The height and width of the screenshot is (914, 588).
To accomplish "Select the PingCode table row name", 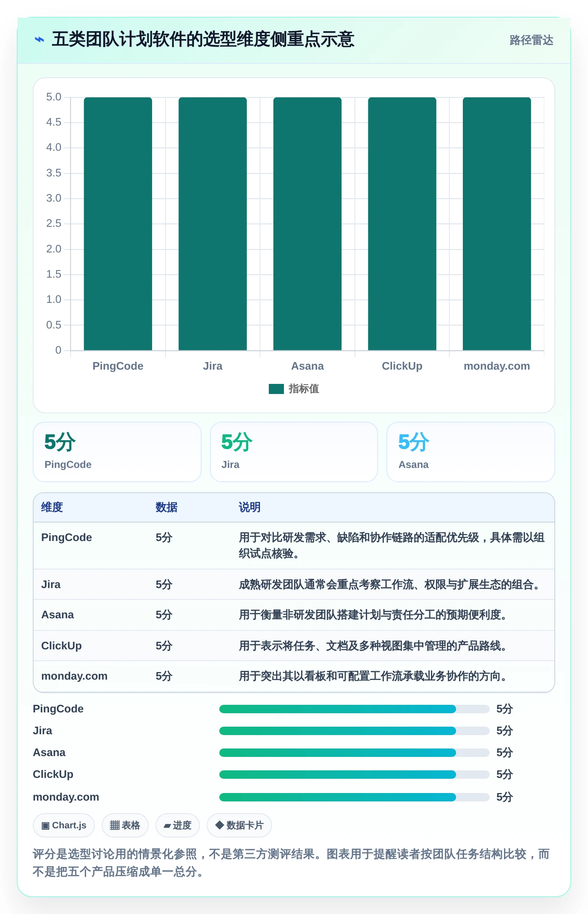I will click(66, 538).
